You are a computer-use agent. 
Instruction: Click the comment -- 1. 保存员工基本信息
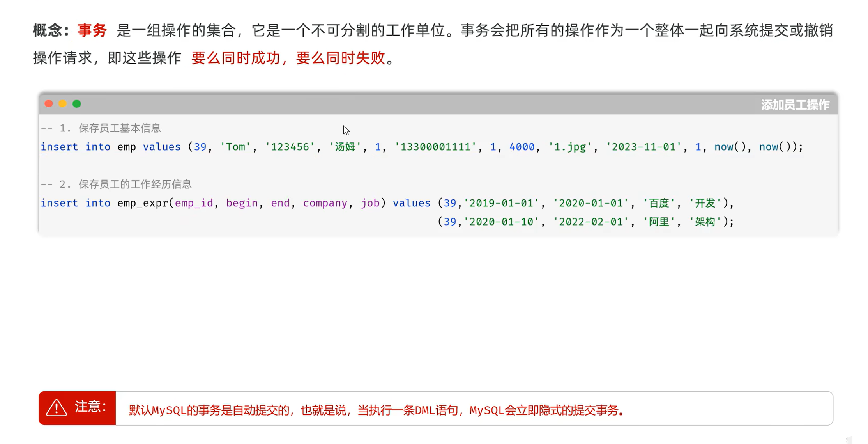[x=101, y=128]
